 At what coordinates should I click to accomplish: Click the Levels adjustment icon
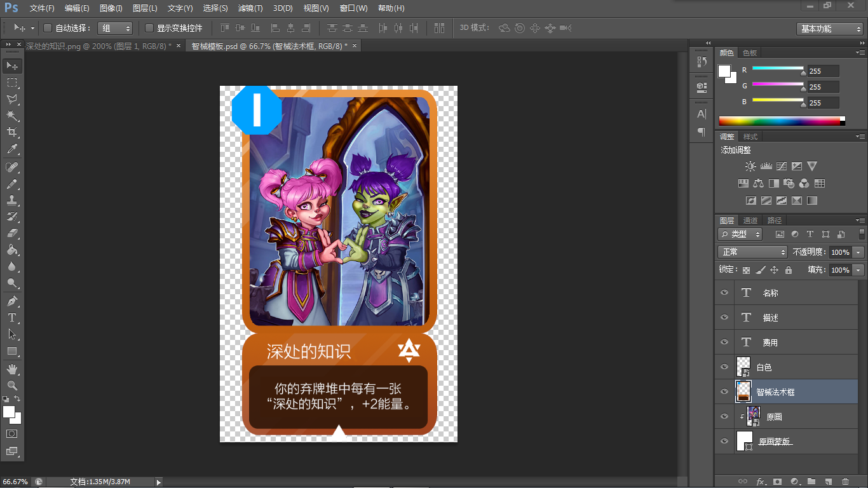[x=766, y=166]
